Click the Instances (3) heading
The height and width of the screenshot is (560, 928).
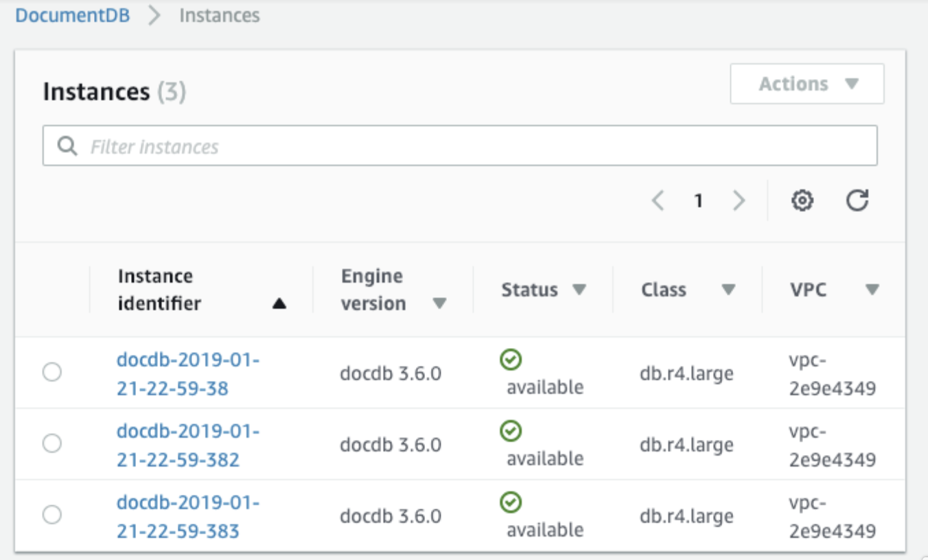click(115, 91)
